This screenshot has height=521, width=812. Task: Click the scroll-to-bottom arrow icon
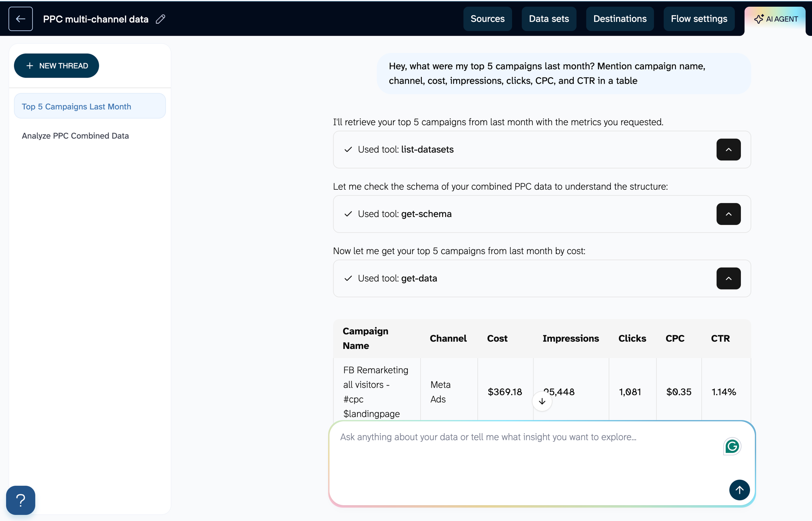tap(542, 401)
